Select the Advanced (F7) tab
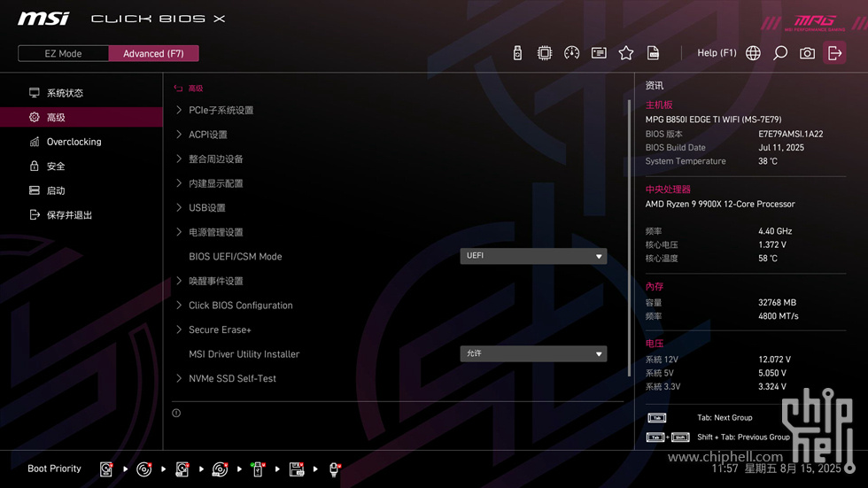 coord(153,54)
